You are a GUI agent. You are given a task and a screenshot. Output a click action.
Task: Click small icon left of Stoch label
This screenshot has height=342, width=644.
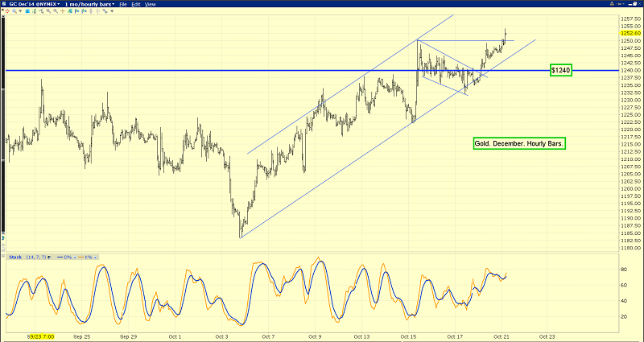point(3,256)
